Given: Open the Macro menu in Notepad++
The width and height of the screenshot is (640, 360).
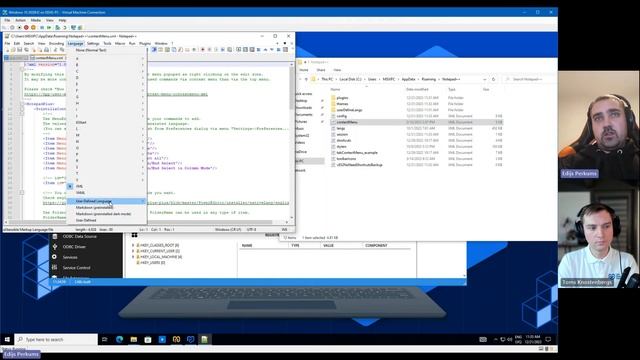Looking at the screenshot, I should 120,43.
